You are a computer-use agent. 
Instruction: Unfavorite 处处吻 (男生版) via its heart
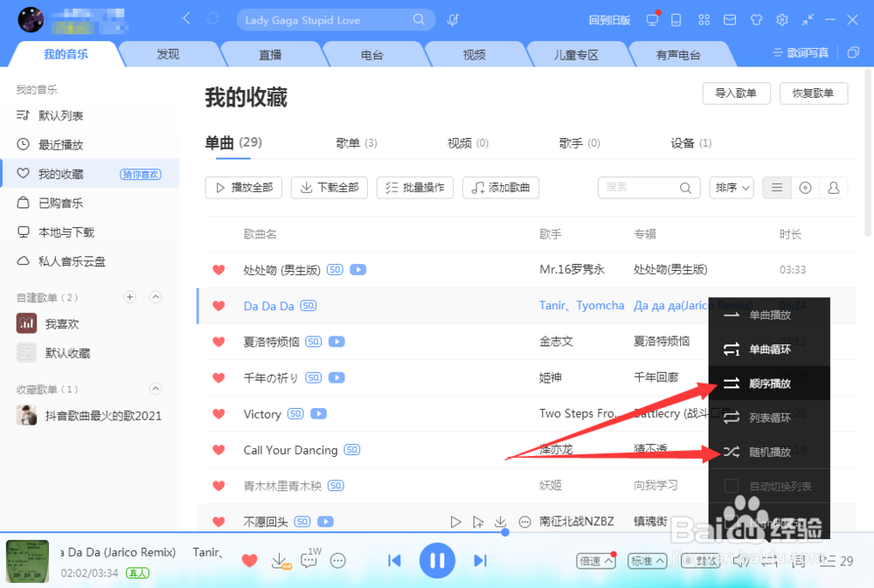pyautogui.click(x=218, y=270)
